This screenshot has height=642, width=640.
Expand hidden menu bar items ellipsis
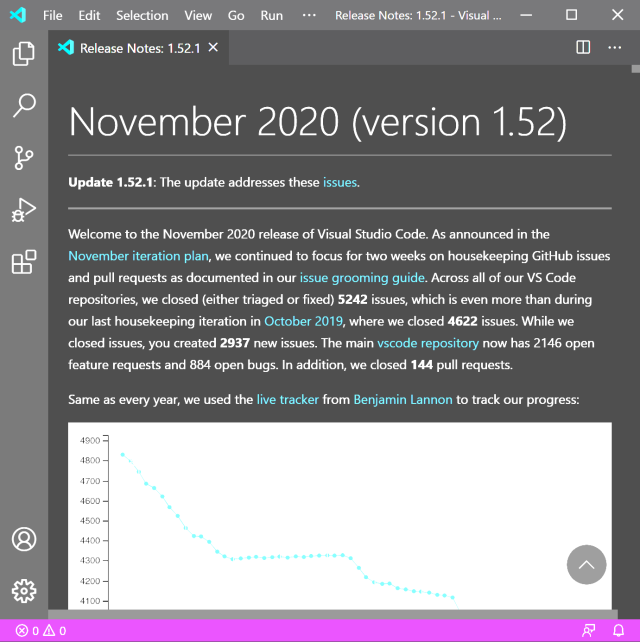(309, 15)
